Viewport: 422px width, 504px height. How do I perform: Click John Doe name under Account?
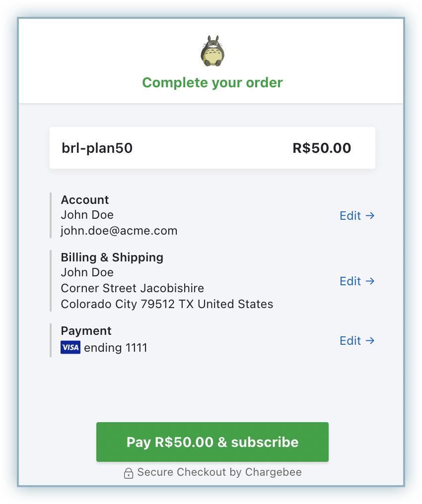point(87,215)
